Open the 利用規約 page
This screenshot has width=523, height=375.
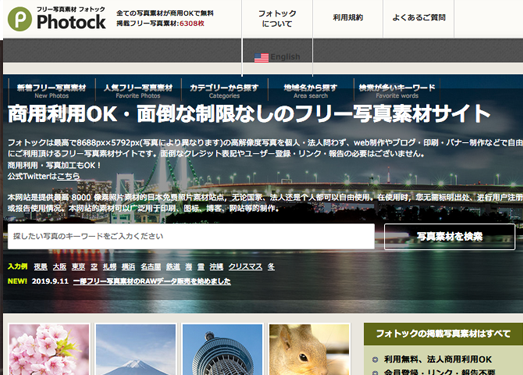click(348, 18)
